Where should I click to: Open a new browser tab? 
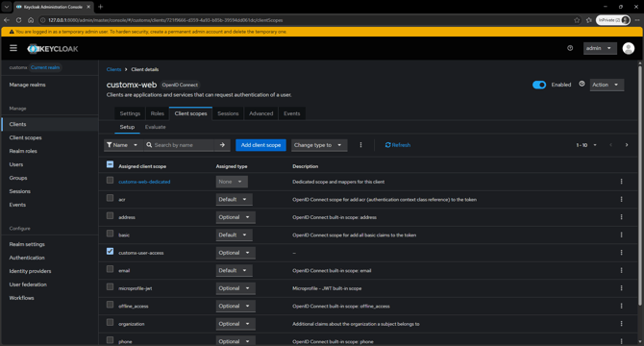101,7
